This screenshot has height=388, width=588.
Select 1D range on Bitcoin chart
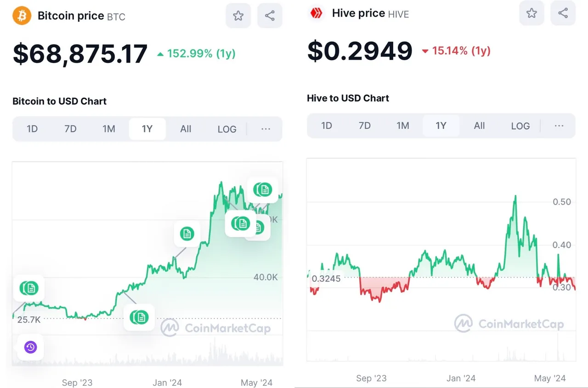(x=32, y=129)
